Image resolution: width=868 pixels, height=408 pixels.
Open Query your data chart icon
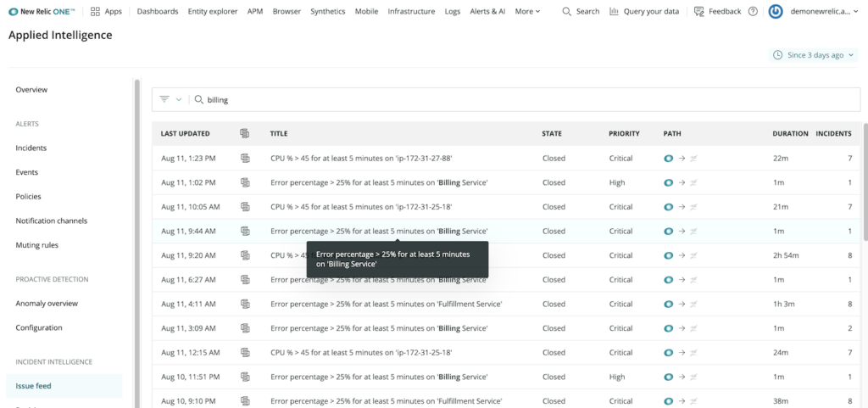[x=614, y=11]
